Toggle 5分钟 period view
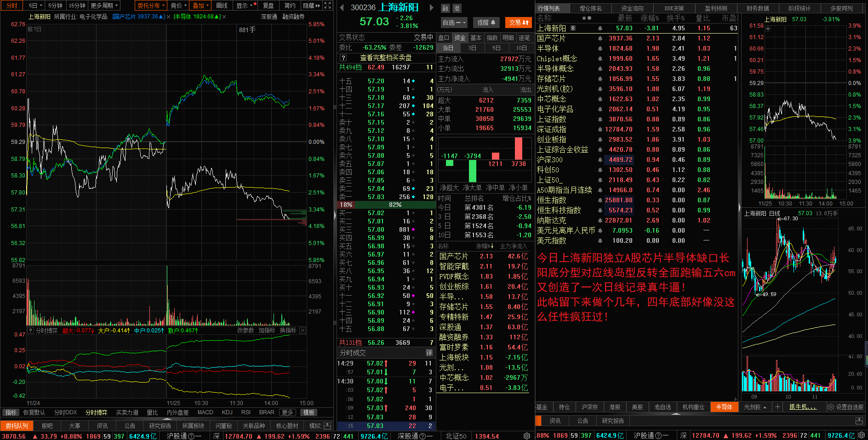The height and width of the screenshot is (440, 868). click(55, 6)
